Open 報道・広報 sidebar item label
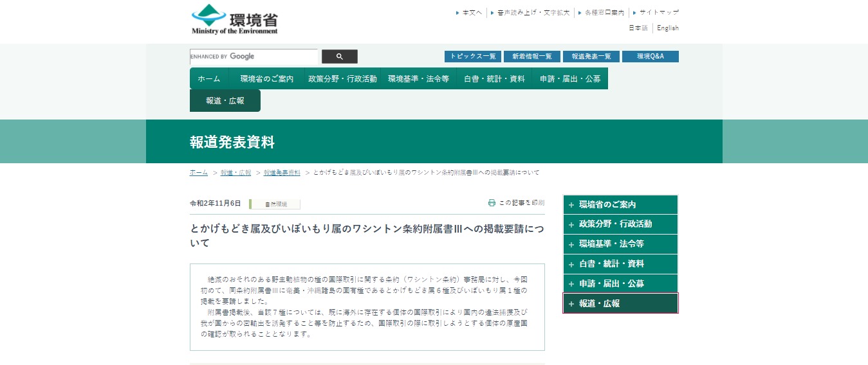Image resolution: width=868 pixels, height=365 pixels. (x=599, y=304)
